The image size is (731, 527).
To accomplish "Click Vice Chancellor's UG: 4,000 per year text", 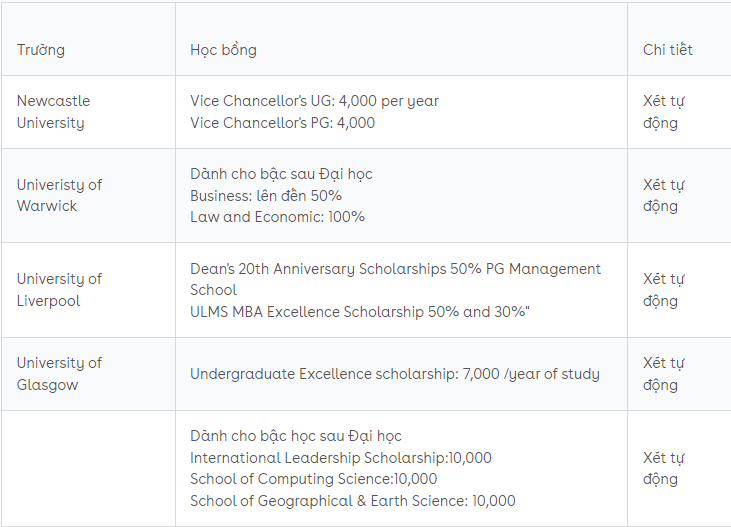I will point(314,101).
